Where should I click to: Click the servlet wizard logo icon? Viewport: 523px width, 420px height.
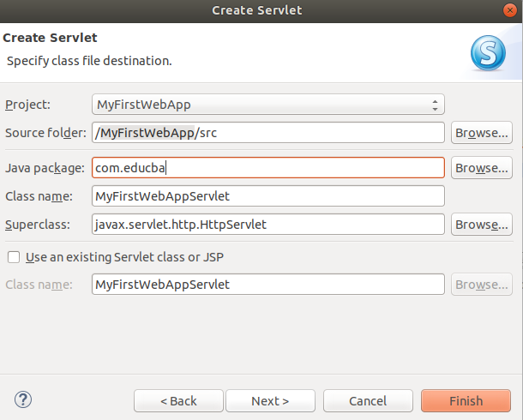tap(488, 53)
